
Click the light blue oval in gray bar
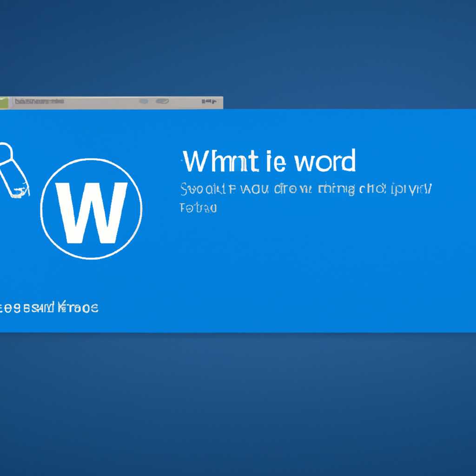(x=144, y=101)
